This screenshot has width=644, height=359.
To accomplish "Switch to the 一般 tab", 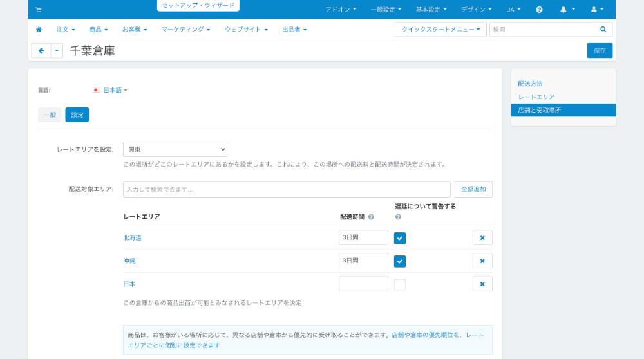I will tap(50, 115).
